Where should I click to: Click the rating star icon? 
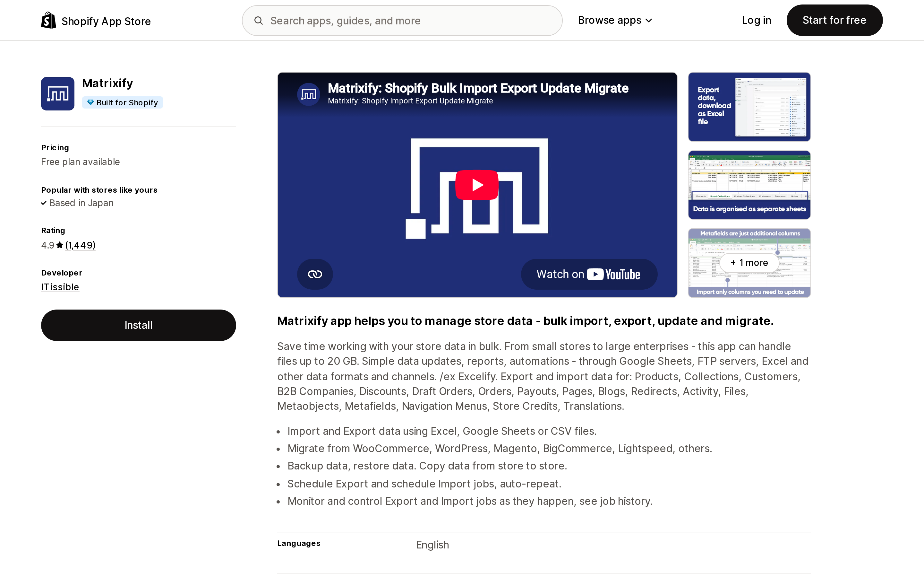tap(60, 245)
